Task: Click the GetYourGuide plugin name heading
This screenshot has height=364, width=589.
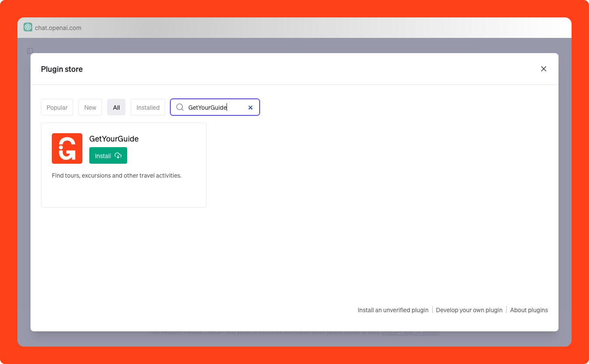Action: click(x=114, y=138)
